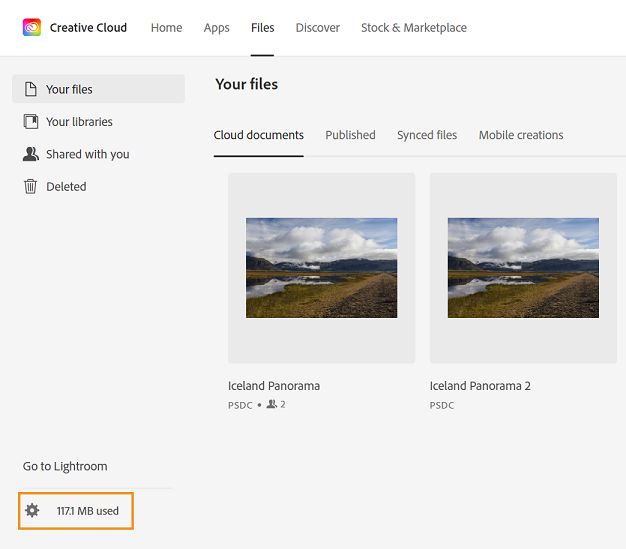The image size is (626, 549).
Task: Open the Iceland Panorama thumbnail
Action: (x=321, y=268)
